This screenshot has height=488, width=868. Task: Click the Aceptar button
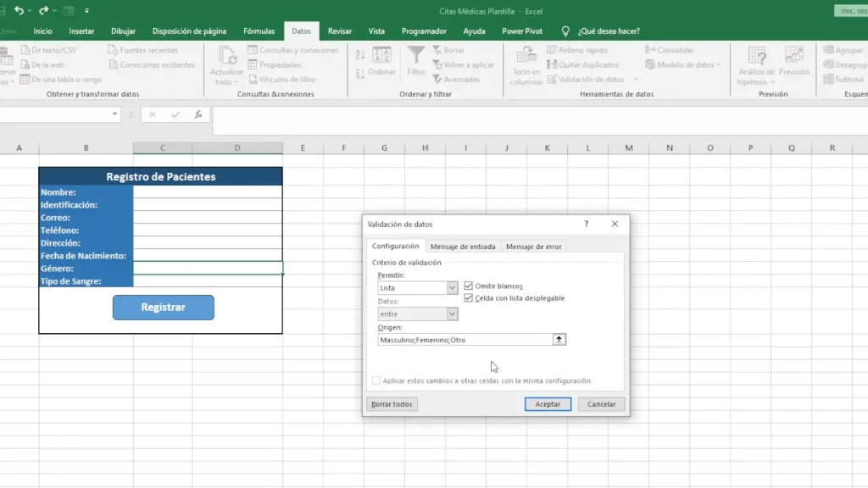(x=548, y=404)
